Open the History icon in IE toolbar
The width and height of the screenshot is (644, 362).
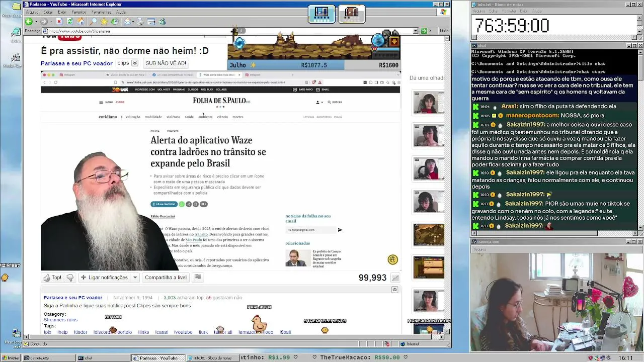115,22
